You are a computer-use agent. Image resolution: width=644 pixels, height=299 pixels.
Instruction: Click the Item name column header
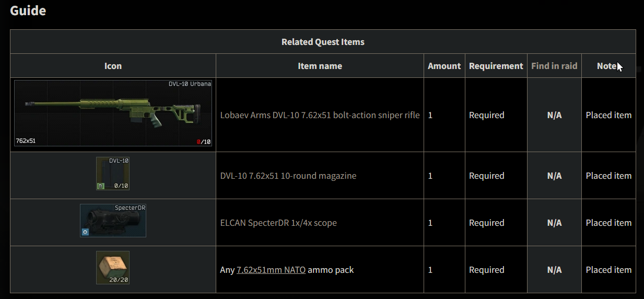point(320,66)
